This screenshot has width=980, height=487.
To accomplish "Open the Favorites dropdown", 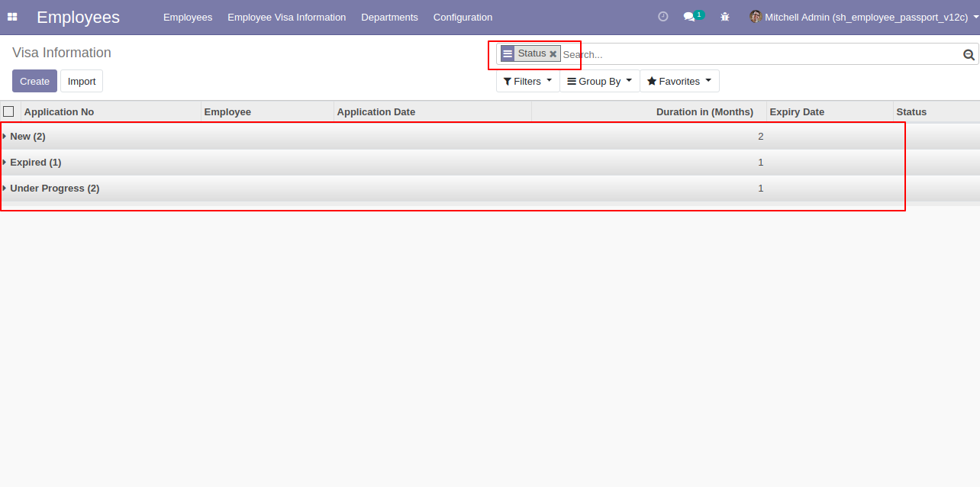I will pyautogui.click(x=679, y=81).
